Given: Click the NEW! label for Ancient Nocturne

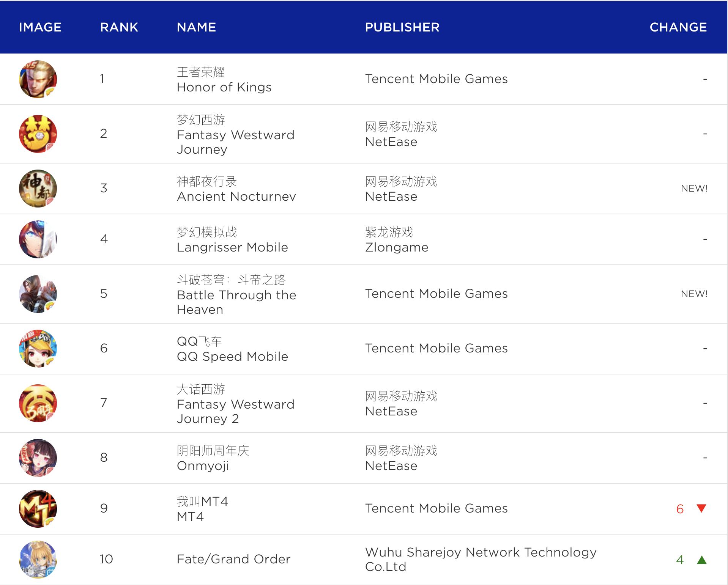Looking at the screenshot, I should 694,189.
